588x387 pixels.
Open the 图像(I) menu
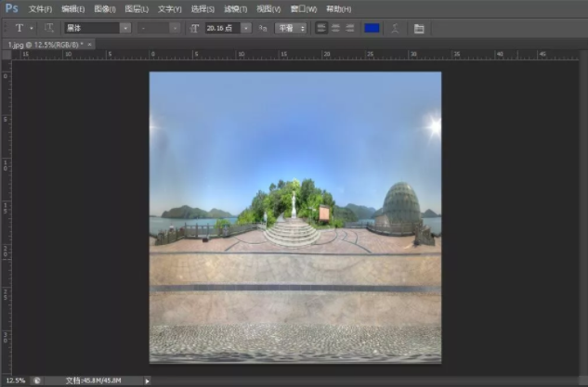coord(105,9)
